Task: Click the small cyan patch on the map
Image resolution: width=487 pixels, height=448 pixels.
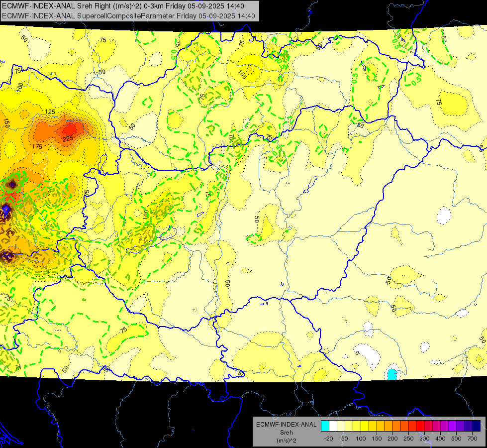Action: pos(392,374)
